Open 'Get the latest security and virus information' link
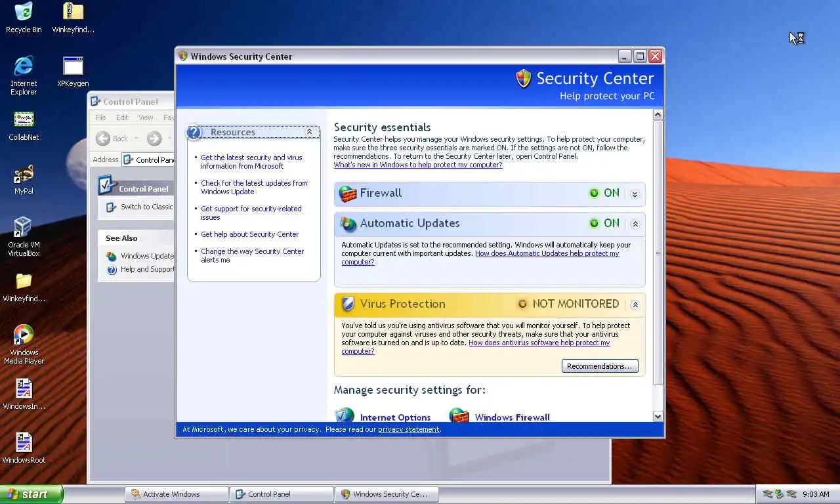This screenshot has height=504, width=840. coord(251,162)
